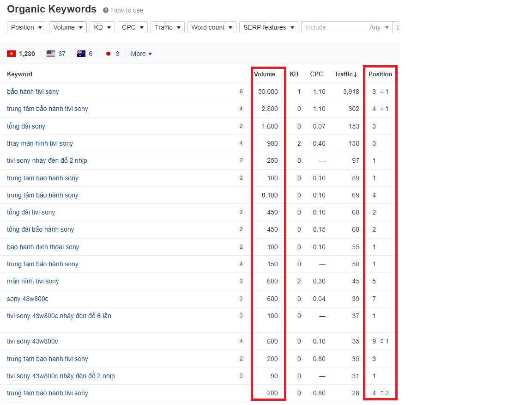Sort table by Traffic column header

pos(346,74)
